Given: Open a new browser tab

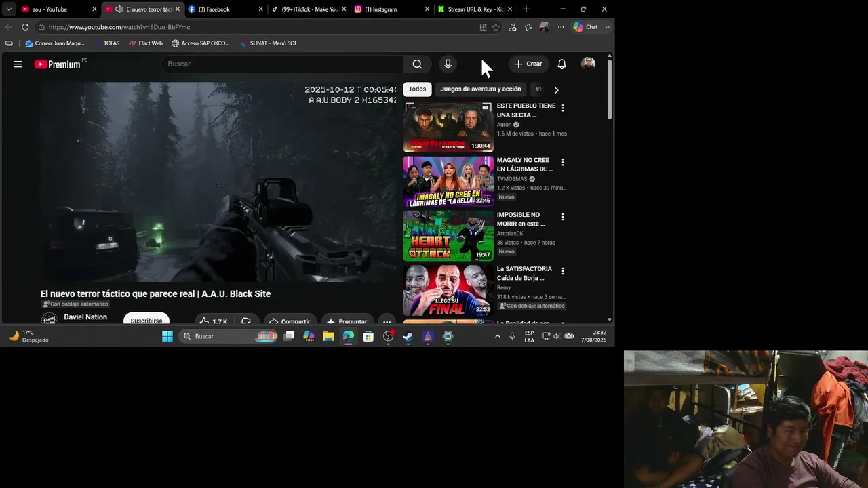Looking at the screenshot, I should pos(526,9).
